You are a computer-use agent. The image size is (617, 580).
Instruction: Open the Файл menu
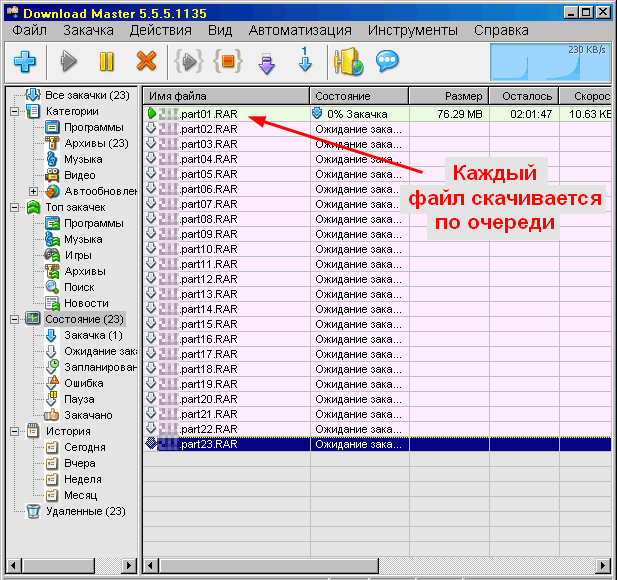30,30
